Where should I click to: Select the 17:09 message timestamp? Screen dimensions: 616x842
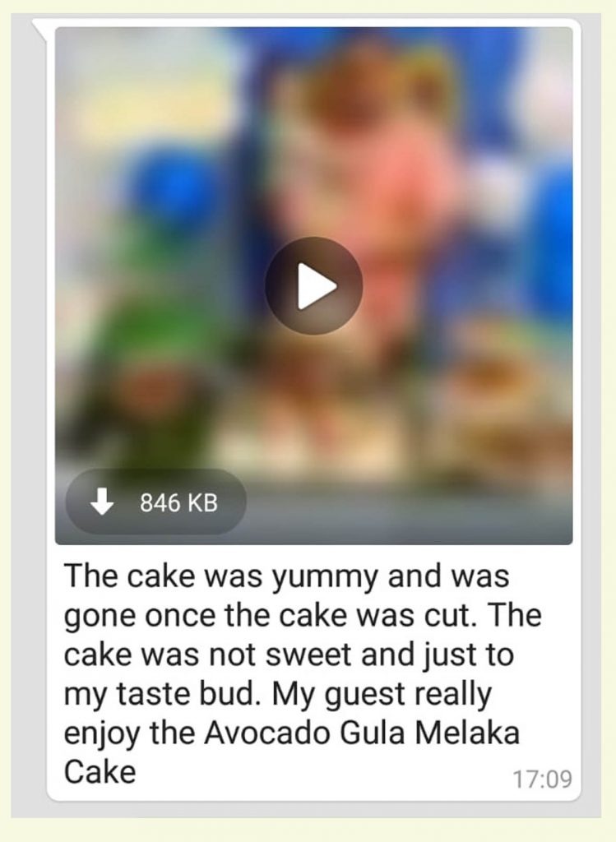click(543, 779)
